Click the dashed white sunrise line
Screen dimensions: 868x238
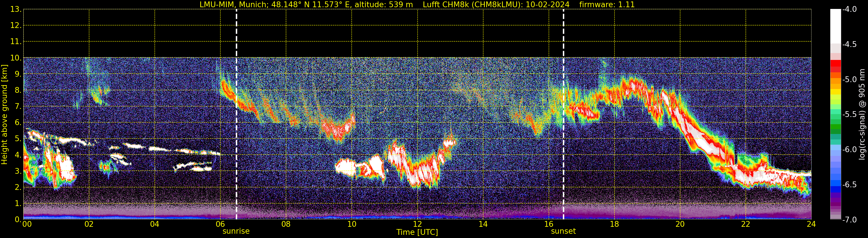(x=236, y=115)
